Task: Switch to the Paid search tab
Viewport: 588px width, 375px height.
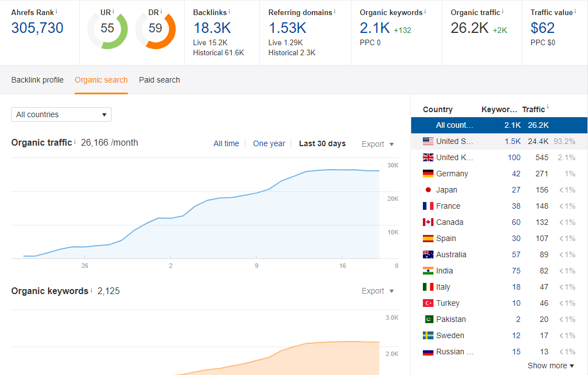Action: coord(160,80)
